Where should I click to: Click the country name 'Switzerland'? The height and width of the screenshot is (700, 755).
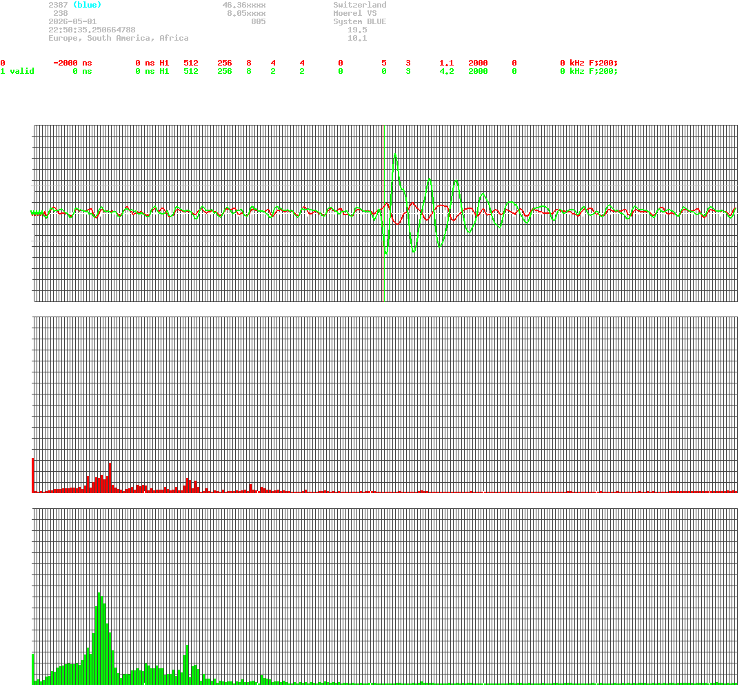coord(360,5)
